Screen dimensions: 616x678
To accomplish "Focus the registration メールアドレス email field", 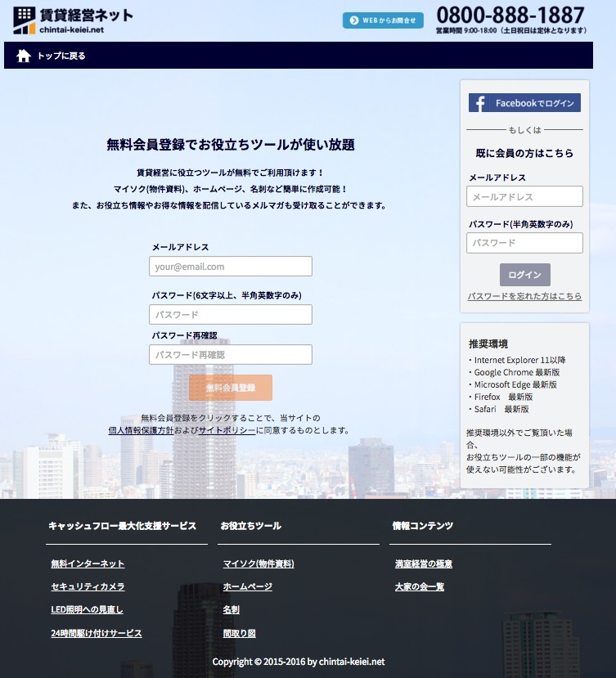I will coord(230,267).
